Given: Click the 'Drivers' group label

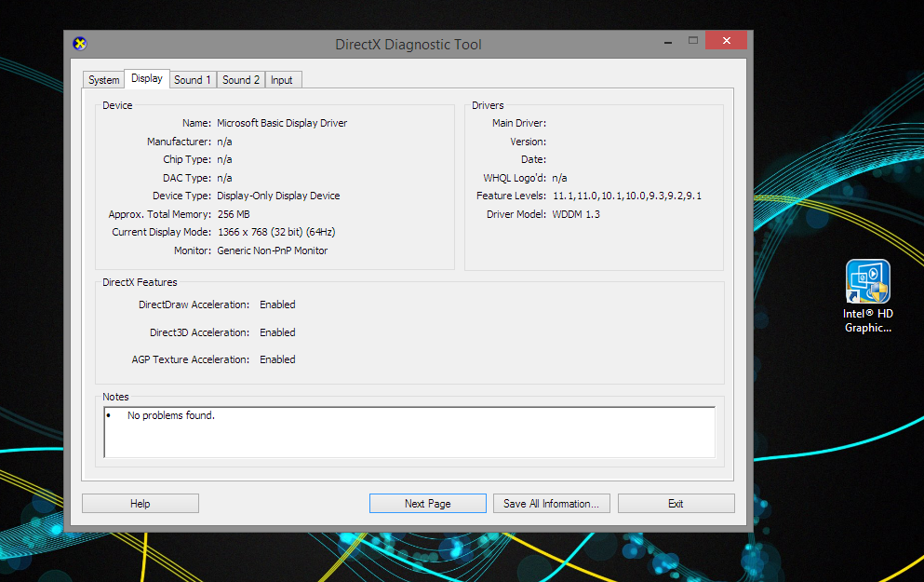Looking at the screenshot, I should tap(488, 105).
